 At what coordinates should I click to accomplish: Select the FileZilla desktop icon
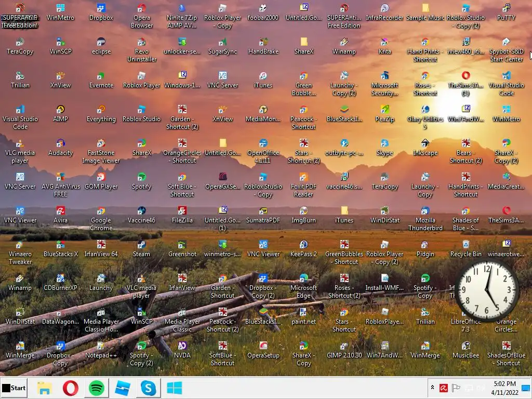coord(182,215)
